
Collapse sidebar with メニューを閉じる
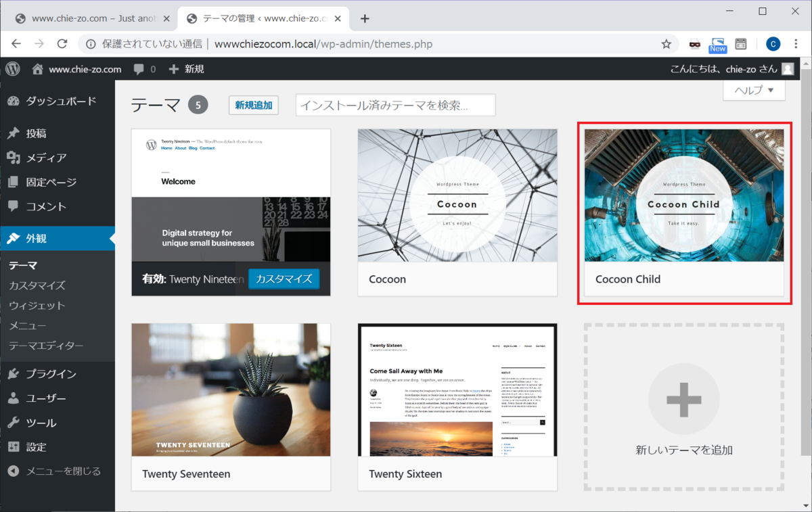58,471
